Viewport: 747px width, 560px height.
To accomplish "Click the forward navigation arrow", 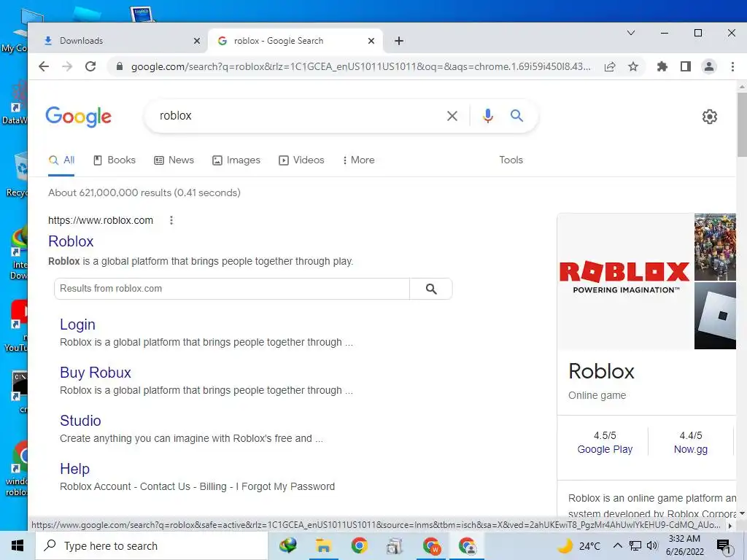I will (x=67, y=66).
